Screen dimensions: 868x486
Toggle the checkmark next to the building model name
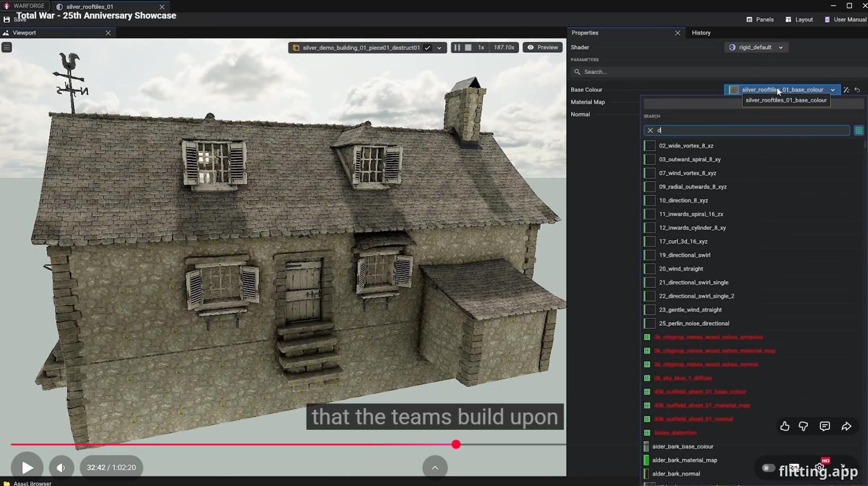coord(427,48)
